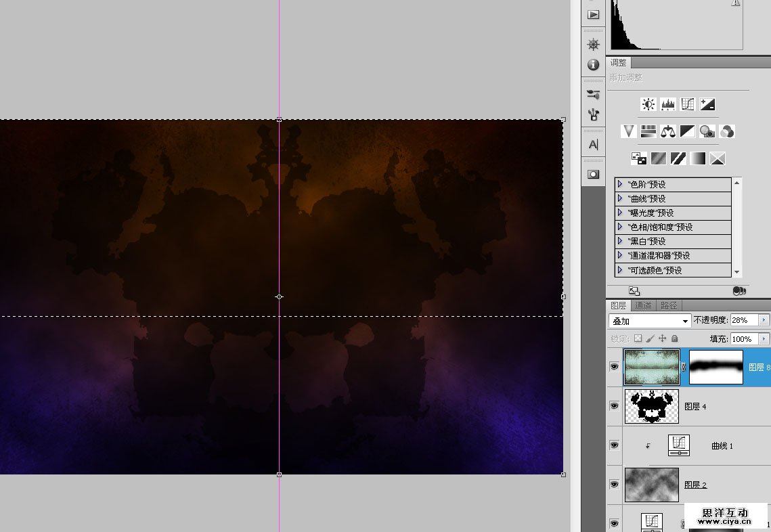The width and height of the screenshot is (771, 532).
Task: Select the Color Balance scales icon
Action: click(x=668, y=131)
